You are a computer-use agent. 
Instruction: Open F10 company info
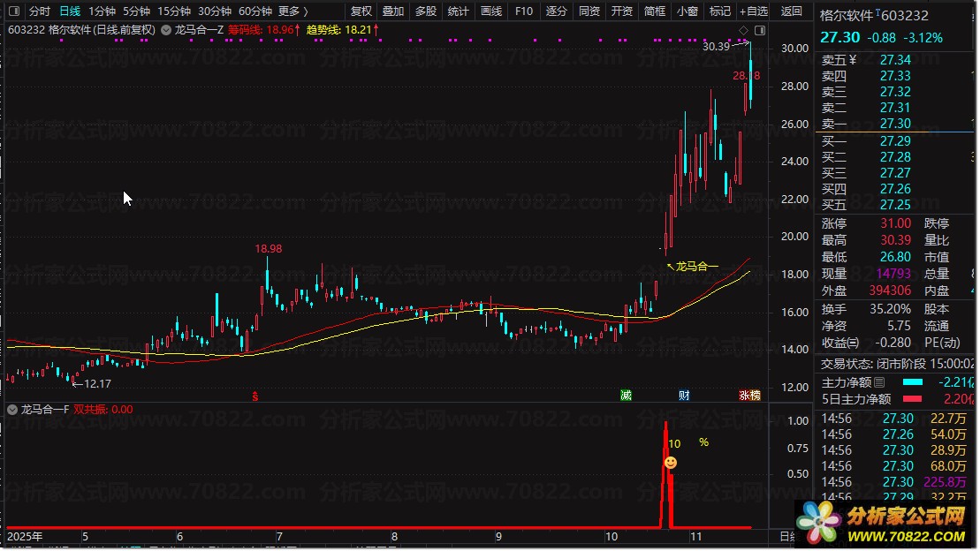[524, 11]
